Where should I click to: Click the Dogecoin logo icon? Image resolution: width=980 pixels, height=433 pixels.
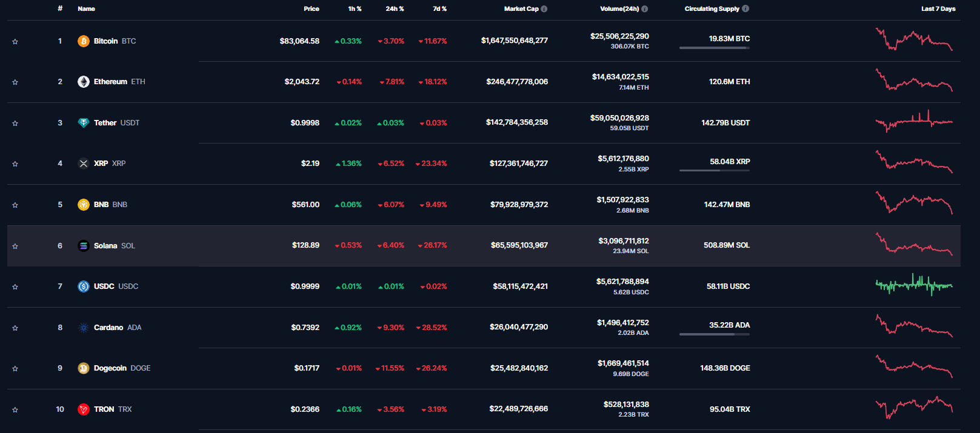pyautogui.click(x=84, y=368)
